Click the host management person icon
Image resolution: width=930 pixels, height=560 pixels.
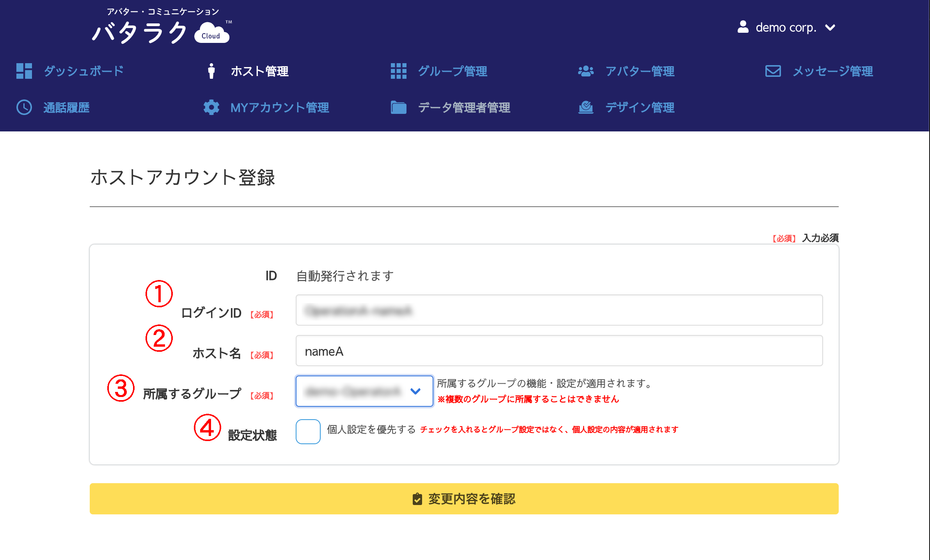(x=211, y=71)
